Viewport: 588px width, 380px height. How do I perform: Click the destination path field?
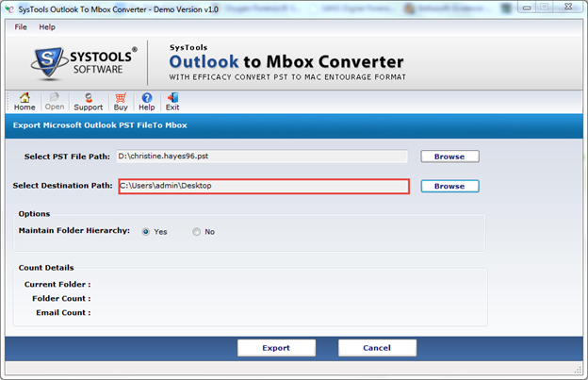[264, 186]
